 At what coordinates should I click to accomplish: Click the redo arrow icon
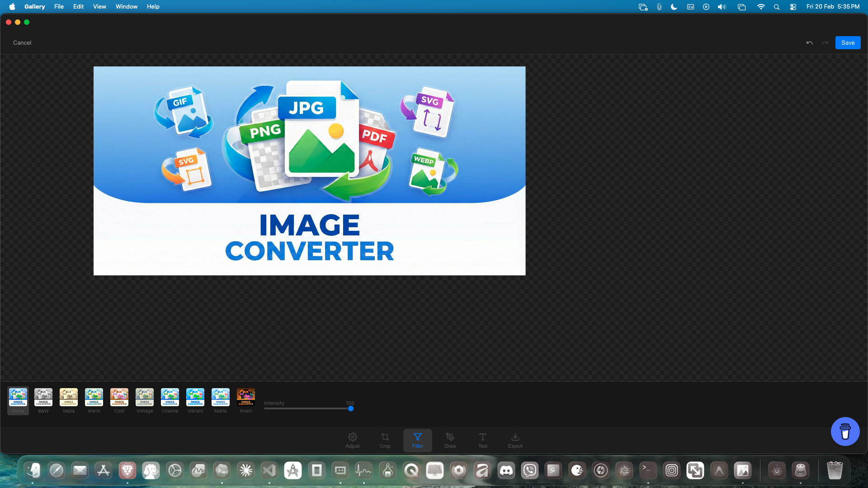pyautogui.click(x=825, y=43)
